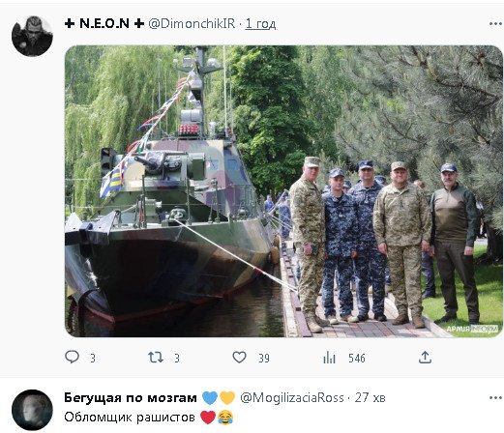
Task: Click the reply count 3
Action: tap(93, 359)
